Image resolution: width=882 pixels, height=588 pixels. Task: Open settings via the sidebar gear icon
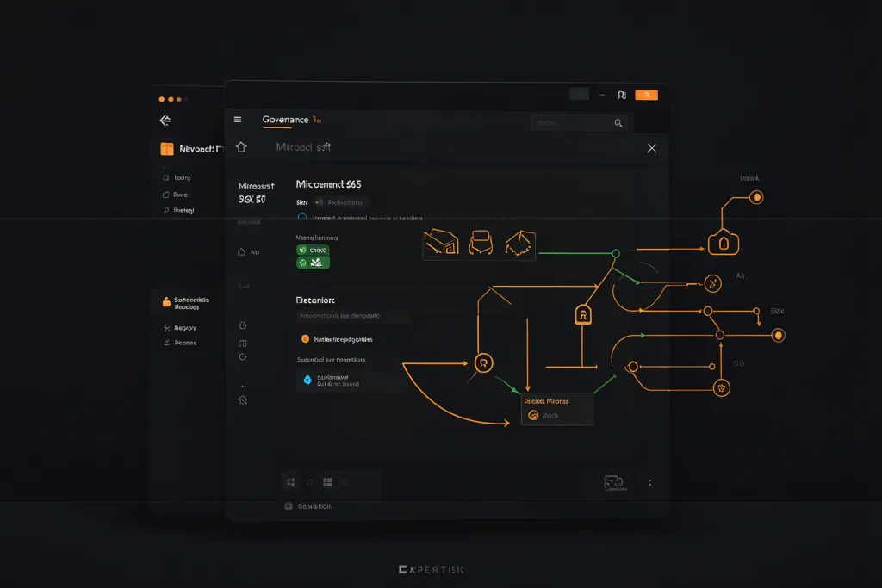click(x=242, y=400)
